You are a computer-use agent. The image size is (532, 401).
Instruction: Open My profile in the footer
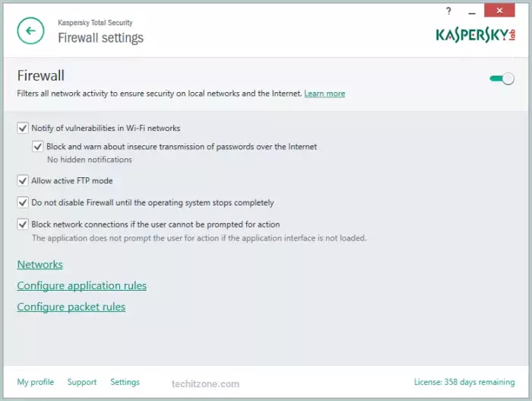tap(36, 382)
